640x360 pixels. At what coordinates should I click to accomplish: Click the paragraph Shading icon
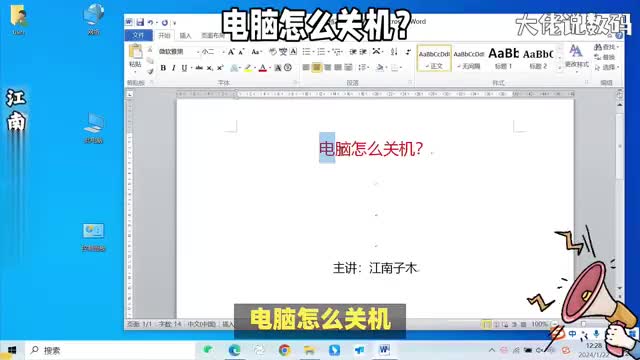380,68
